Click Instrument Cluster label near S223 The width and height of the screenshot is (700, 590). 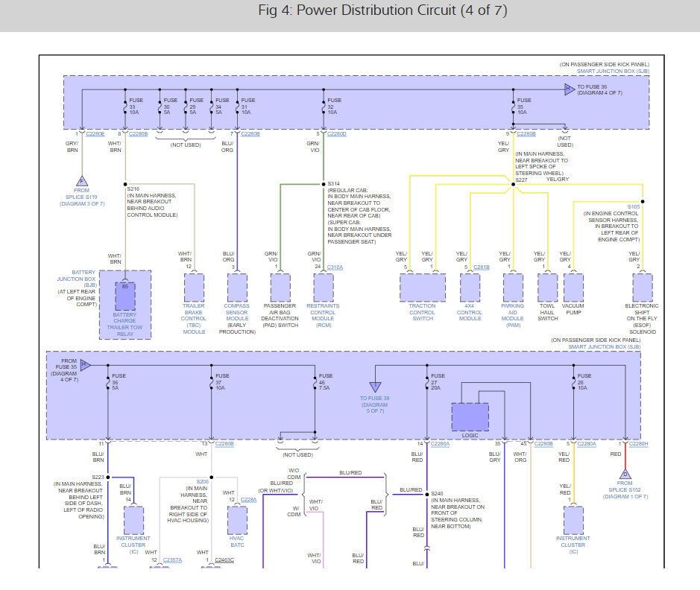pyautogui.click(x=133, y=545)
